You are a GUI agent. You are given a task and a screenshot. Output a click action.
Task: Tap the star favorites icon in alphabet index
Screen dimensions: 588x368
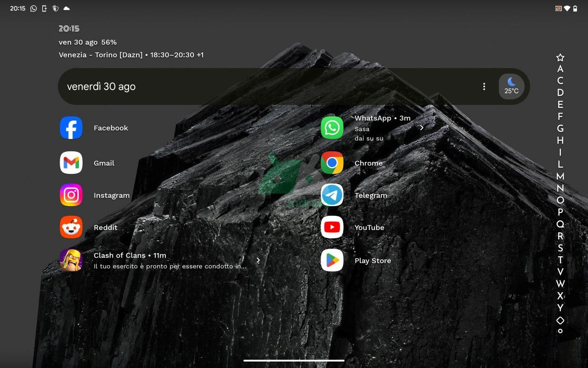pyautogui.click(x=560, y=57)
